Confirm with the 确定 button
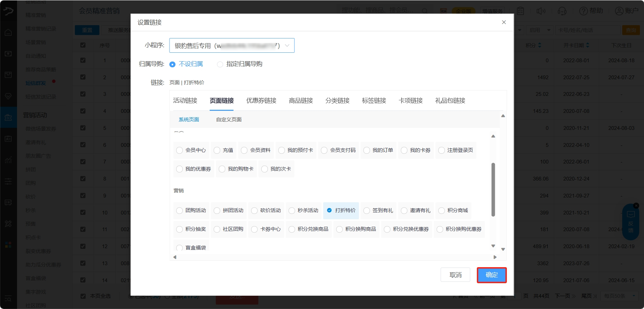 point(492,275)
